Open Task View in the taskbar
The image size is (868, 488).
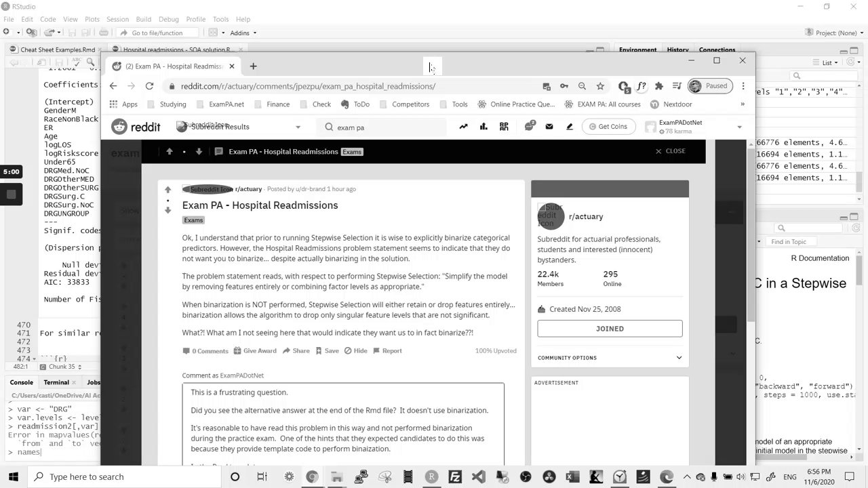262,476
